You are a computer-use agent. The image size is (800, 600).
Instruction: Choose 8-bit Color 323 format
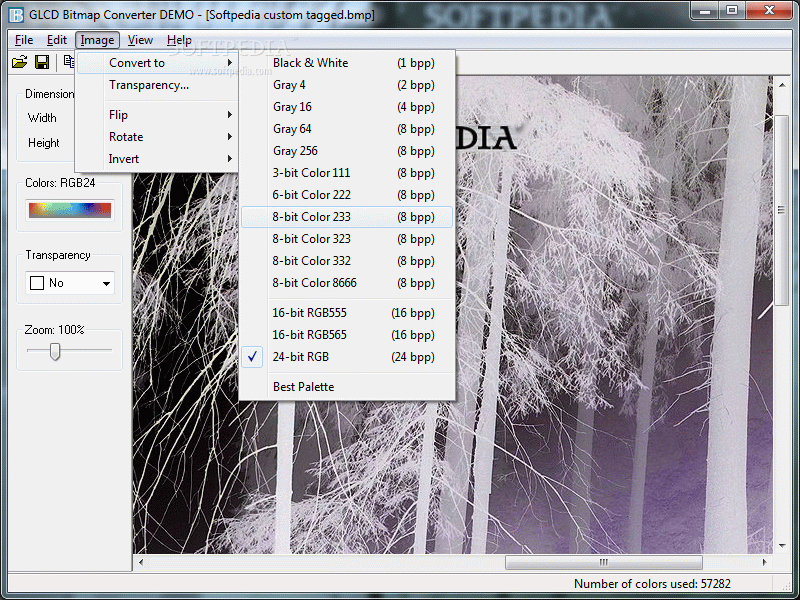click(x=347, y=239)
